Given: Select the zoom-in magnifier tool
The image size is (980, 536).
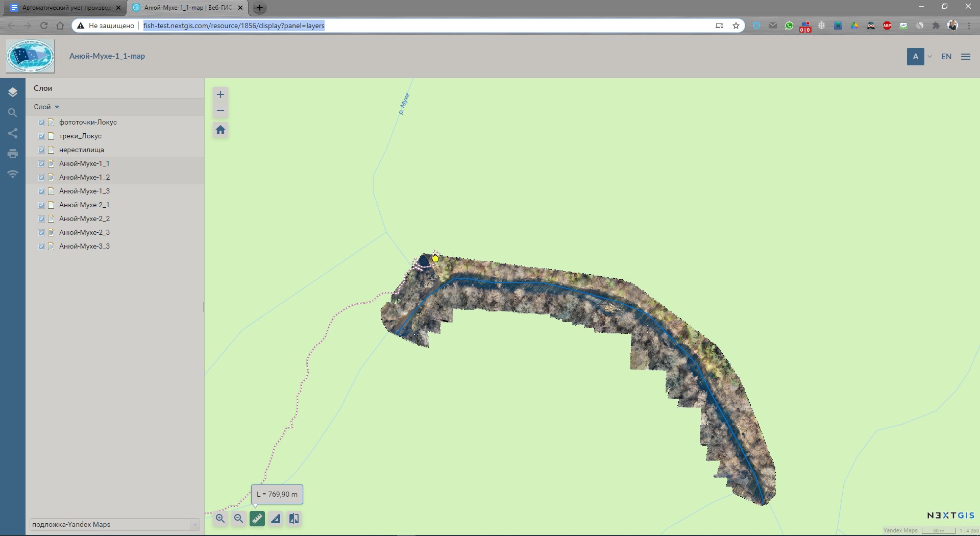Looking at the screenshot, I should tap(220, 519).
